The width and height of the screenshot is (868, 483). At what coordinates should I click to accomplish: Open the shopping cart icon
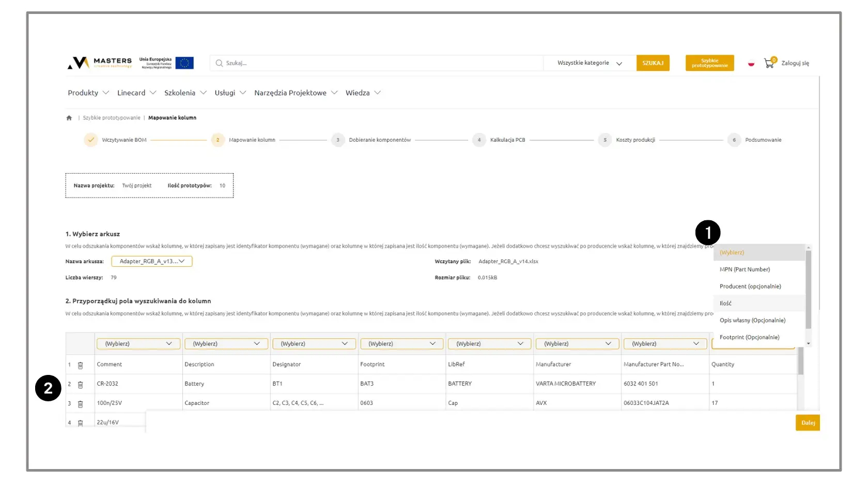pos(769,63)
